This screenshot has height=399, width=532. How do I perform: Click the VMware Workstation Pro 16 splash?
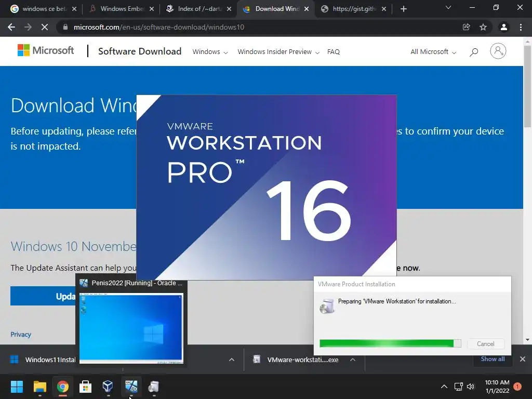[x=267, y=187]
